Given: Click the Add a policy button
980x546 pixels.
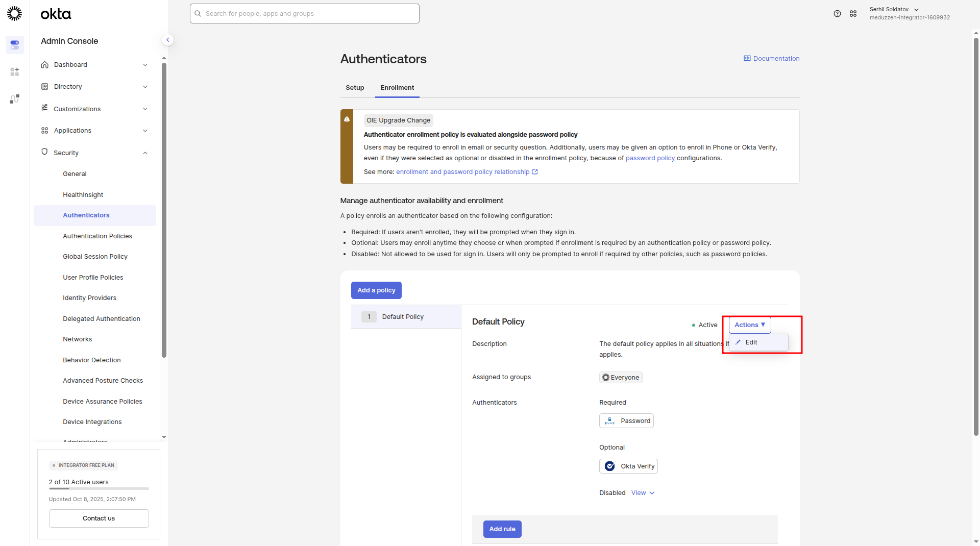Looking at the screenshot, I should tap(376, 290).
